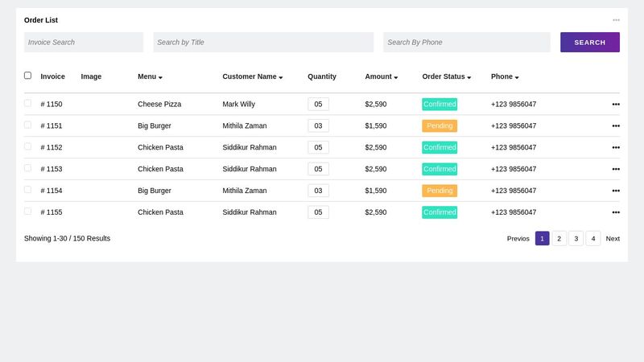644x362 pixels.
Task: Open the Customer Name column sort dropdown
Action: tap(280, 77)
